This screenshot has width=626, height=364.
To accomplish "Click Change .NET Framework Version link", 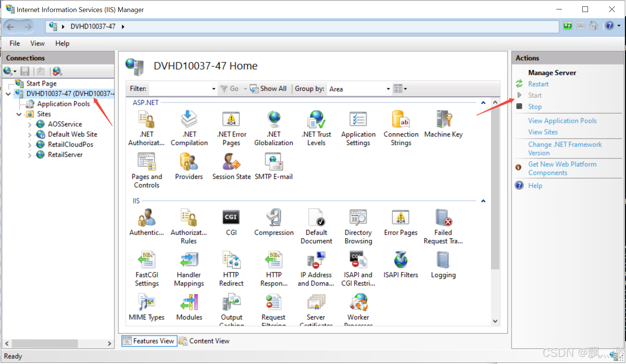I will coord(565,149).
